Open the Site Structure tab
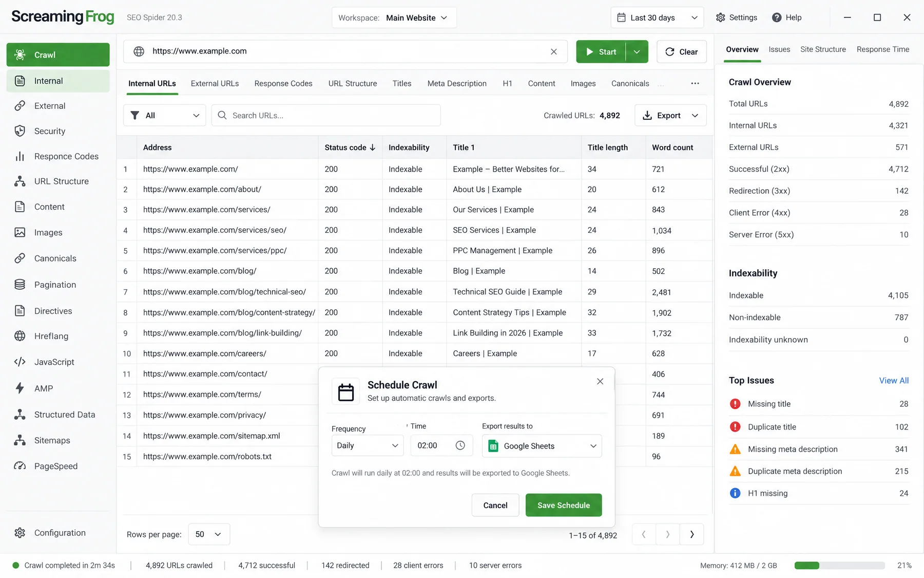 (x=823, y=49)
